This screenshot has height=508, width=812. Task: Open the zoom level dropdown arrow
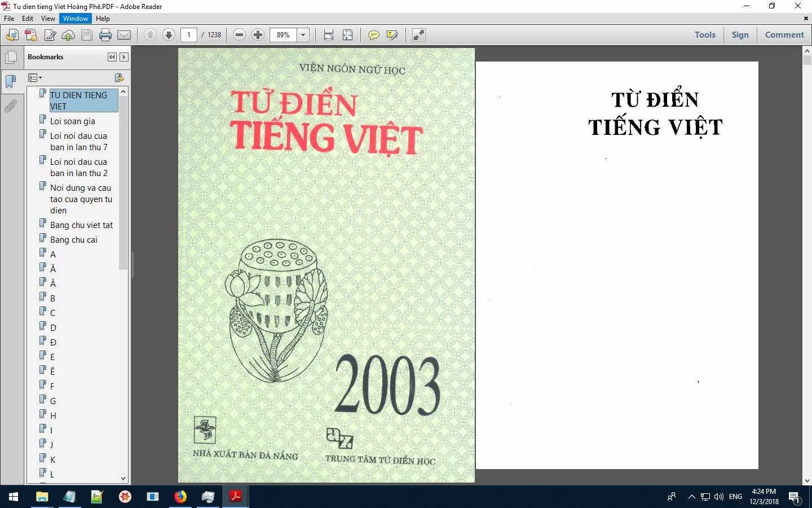click(303, 35)
